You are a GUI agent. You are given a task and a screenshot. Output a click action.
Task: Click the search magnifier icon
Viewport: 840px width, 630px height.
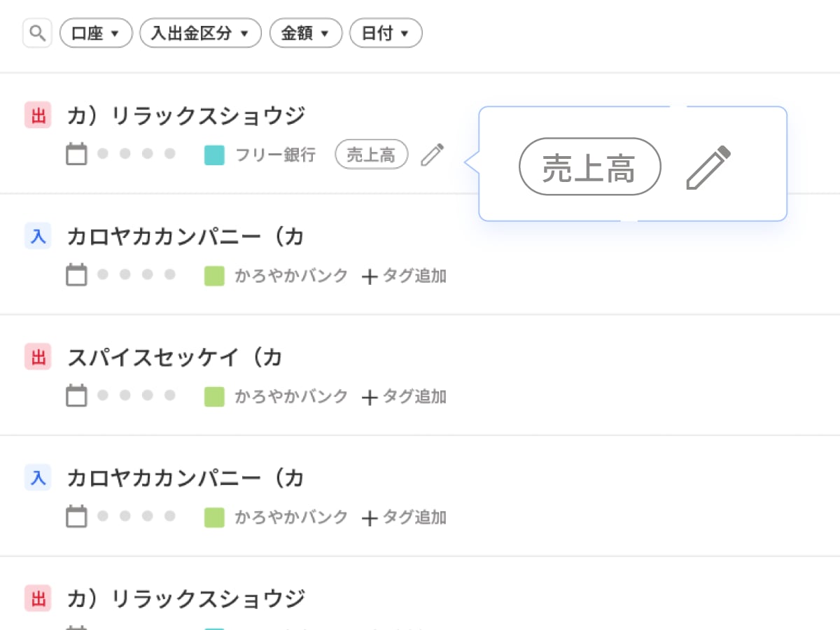click(37, 33)
